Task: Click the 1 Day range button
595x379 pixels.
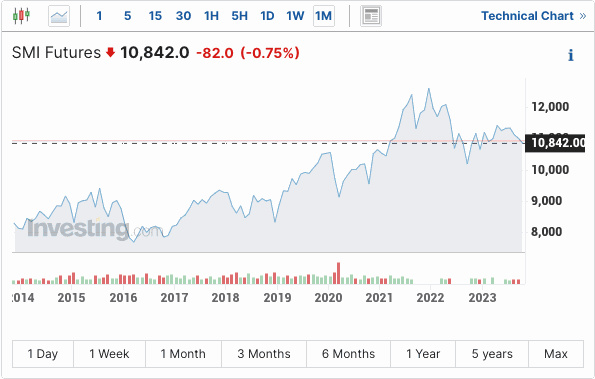Action: click(x=43, y=354)
